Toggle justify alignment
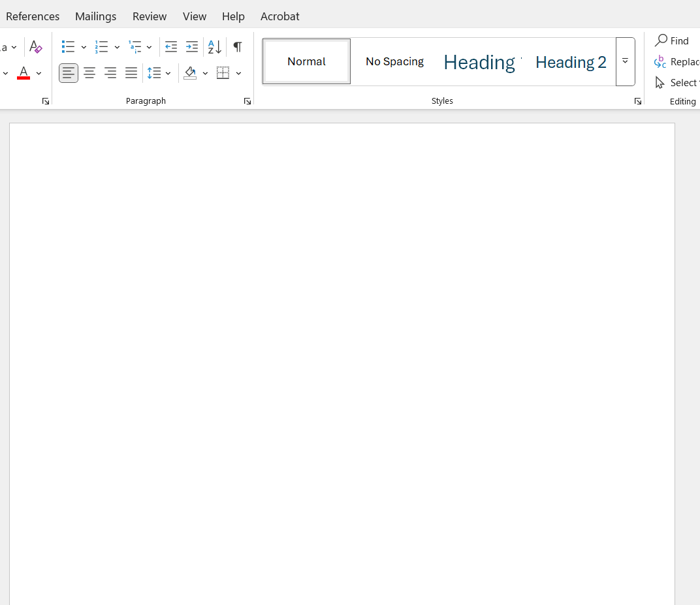 (x=131, y=72)
